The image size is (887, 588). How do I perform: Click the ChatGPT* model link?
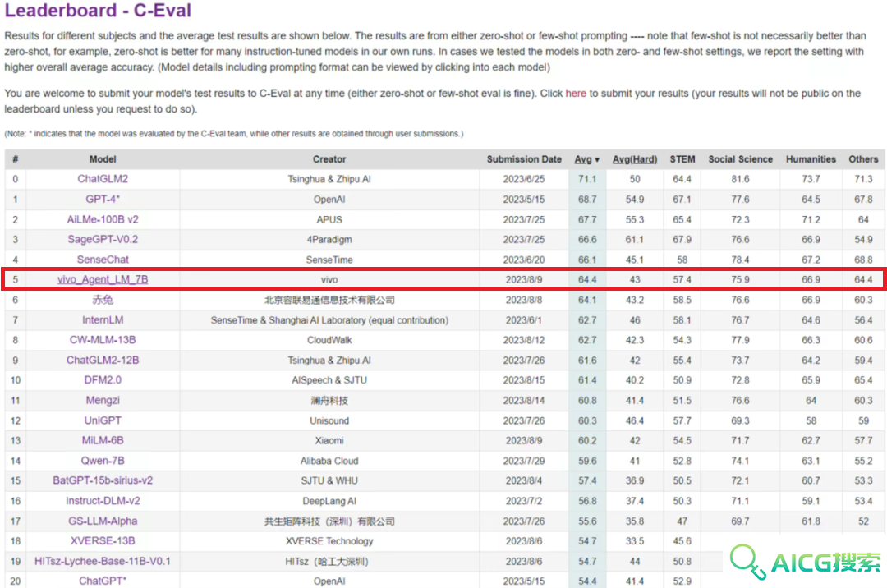(103, 581)
